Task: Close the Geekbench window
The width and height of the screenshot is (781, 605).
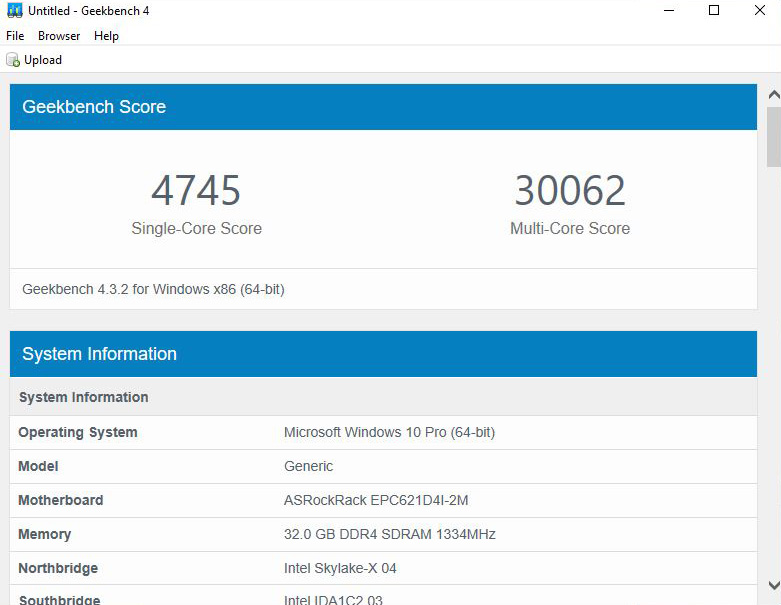Action: [x=760, y=10]
